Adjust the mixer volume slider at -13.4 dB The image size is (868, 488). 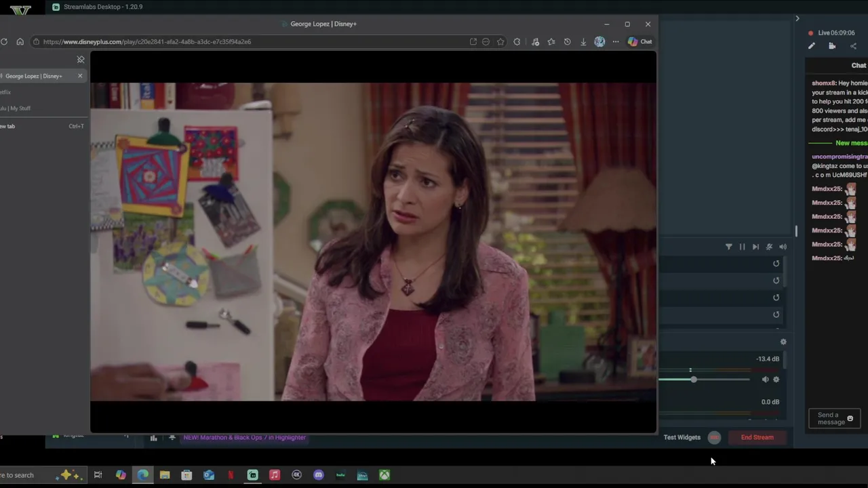click(x=693, y=380)
